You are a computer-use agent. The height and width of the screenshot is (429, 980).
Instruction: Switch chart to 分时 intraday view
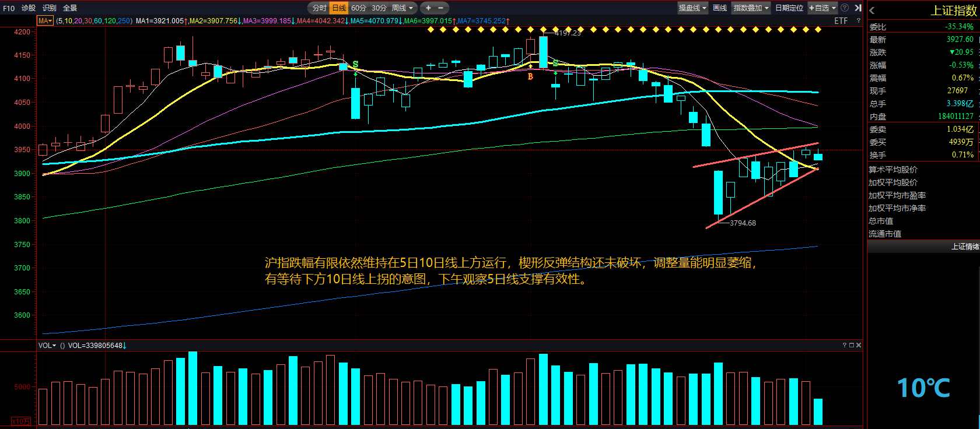[x=319, y=8]
